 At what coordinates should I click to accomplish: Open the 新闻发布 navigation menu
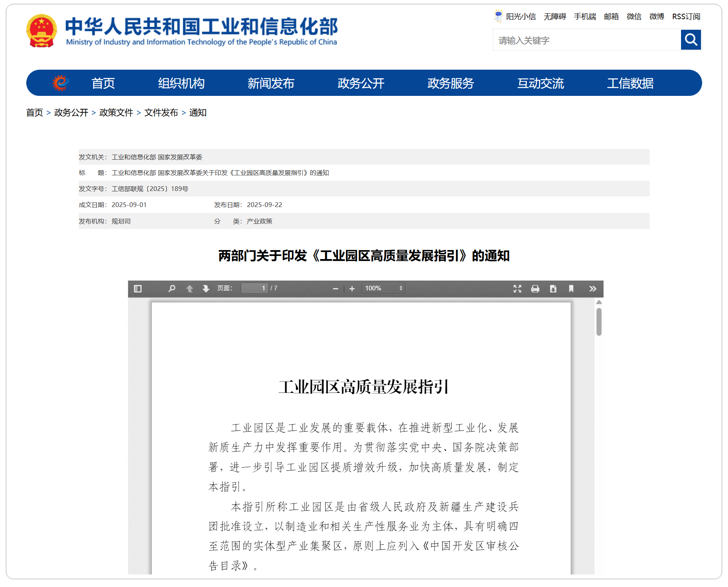coord(270,83)
